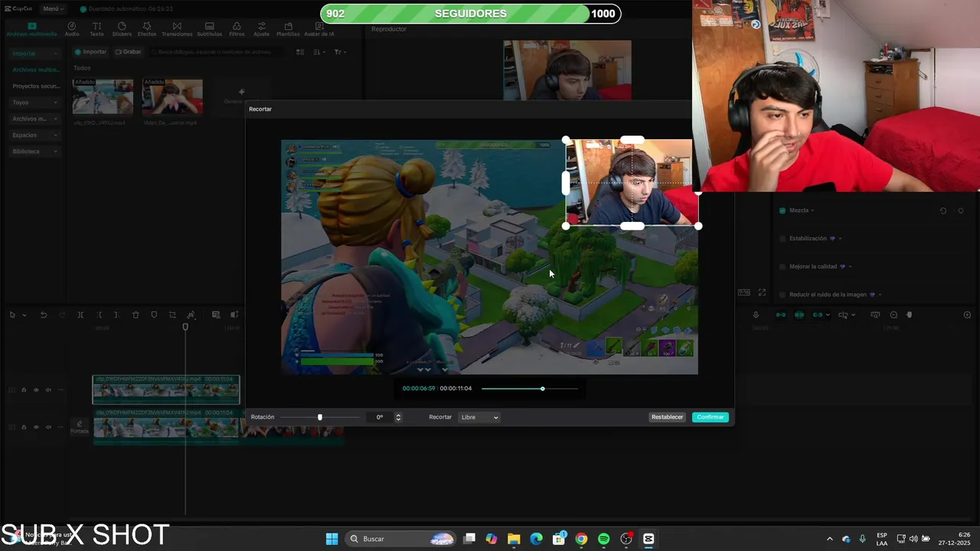The width and height of the screenshot is (980, 551).
Task: Add keyframe with Mezcla diamond icon
Action: click(x=961, y=210)
